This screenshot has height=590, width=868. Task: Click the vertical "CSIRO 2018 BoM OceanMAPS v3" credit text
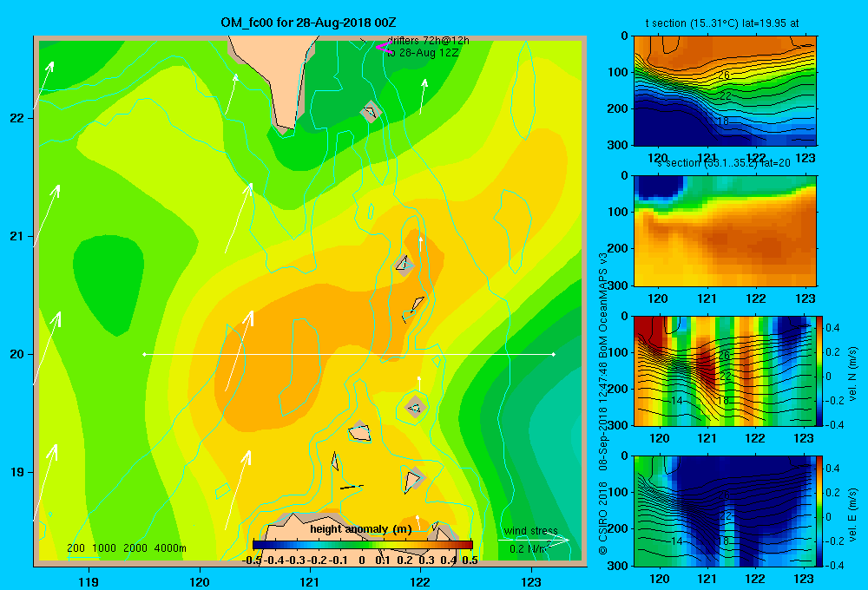[603, 403]
